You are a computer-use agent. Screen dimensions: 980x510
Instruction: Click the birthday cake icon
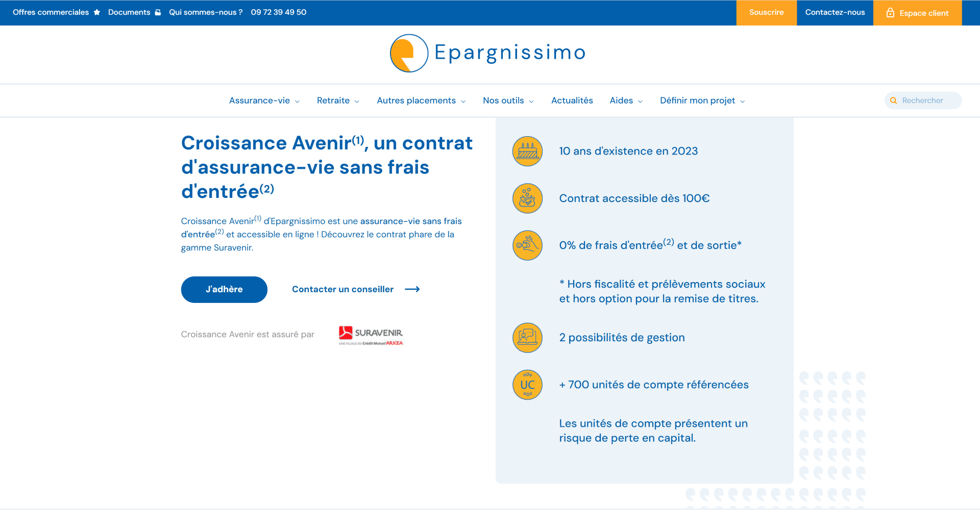527,151
